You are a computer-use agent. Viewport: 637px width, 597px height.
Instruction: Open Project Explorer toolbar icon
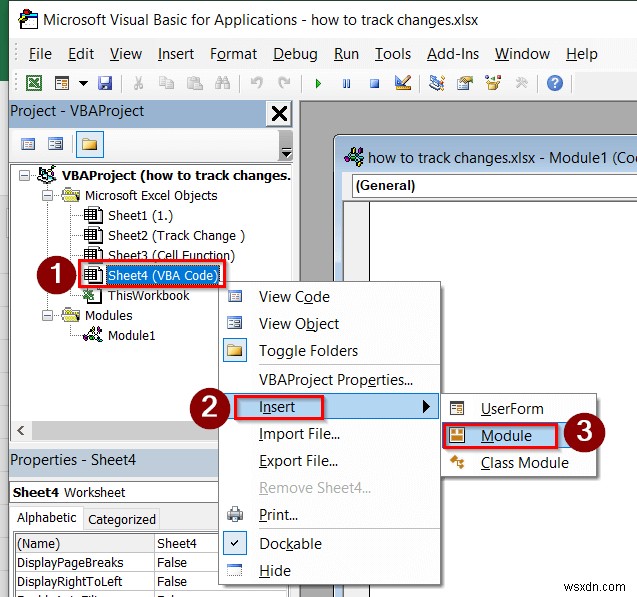coord(437,83)
